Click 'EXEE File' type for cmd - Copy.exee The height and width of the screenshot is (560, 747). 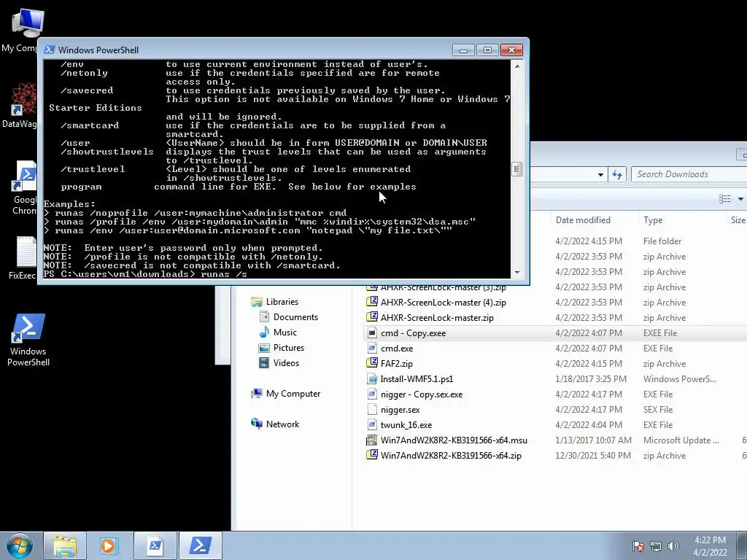(x=659, y=332)
